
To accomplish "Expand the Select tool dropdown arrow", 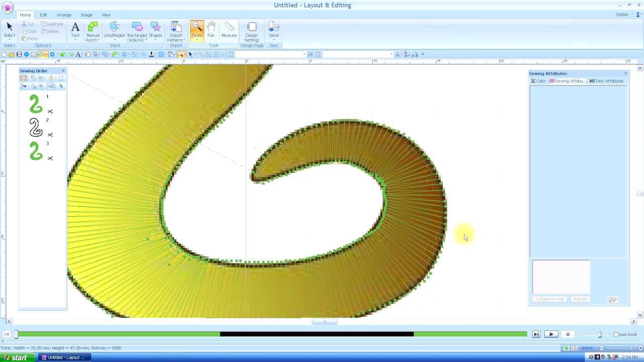I will tap(9, 40).
